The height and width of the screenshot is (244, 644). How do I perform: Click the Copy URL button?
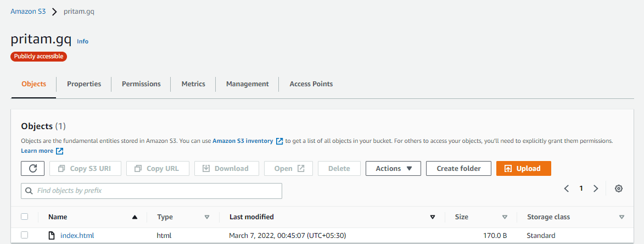click(x=158, y=168)
